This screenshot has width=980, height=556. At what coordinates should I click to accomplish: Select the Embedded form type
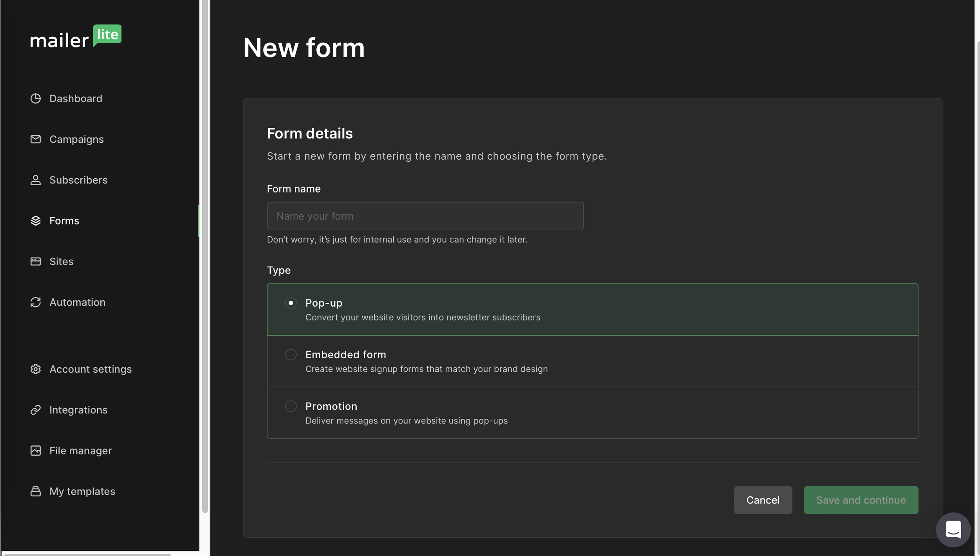pos(290,354)
